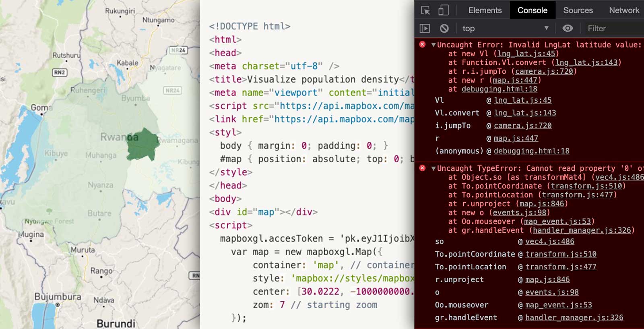Click the Rukungiri town label
Screen dimensions: 644x329
[x=120, y=11]
